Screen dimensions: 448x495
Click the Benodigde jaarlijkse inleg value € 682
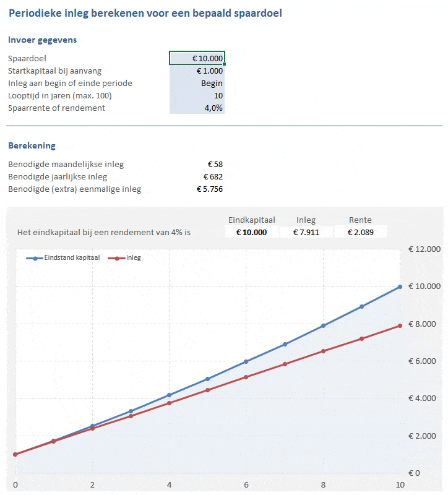tap(214, 177)
